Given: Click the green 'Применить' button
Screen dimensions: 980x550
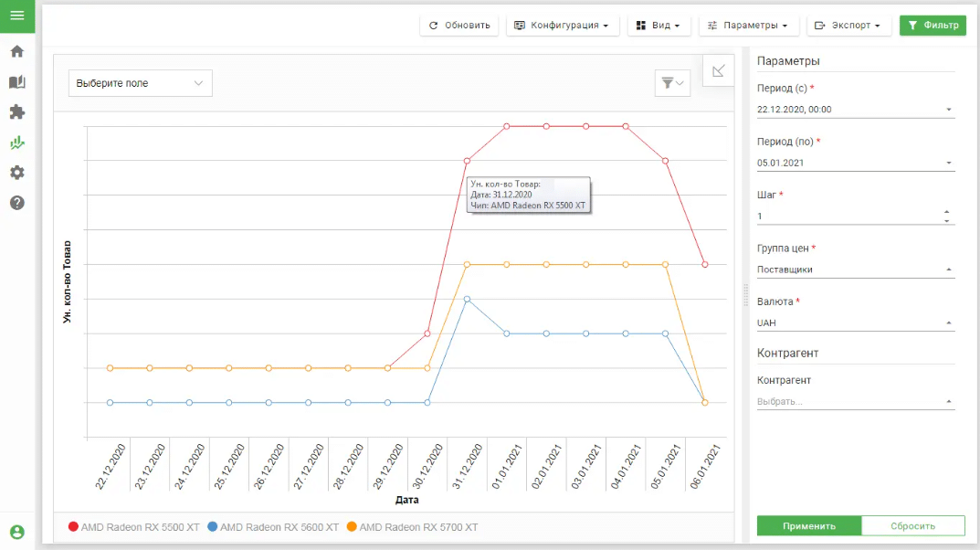Looking at the screenshot, I should (x=808, y=525).
